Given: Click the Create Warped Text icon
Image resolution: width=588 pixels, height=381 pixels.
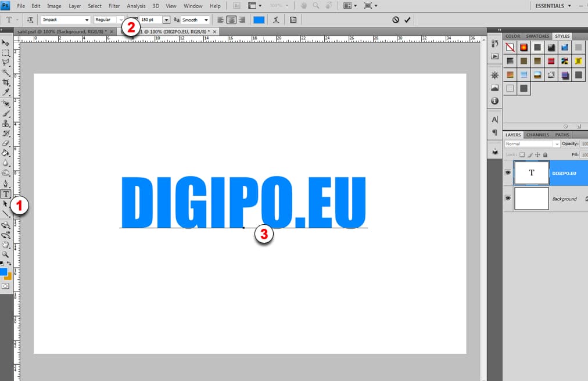Looking at the screenshot, I should pos(275,20).
